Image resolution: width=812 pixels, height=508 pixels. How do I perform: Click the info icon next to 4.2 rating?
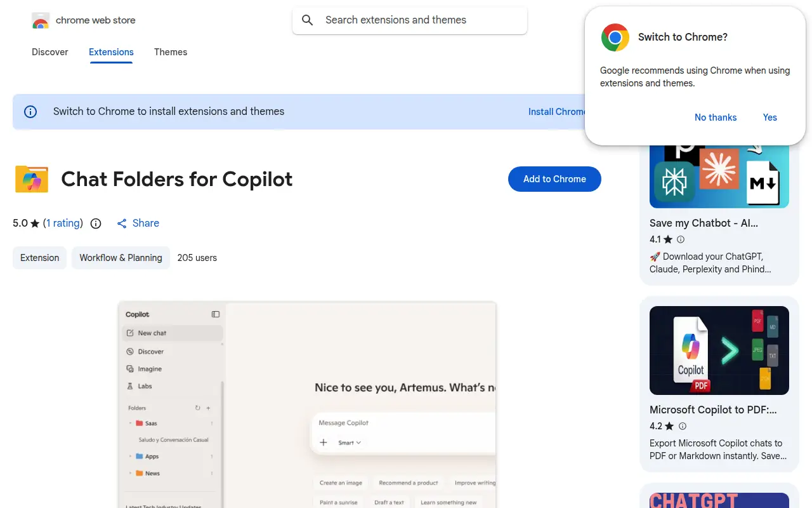point(683,426)
